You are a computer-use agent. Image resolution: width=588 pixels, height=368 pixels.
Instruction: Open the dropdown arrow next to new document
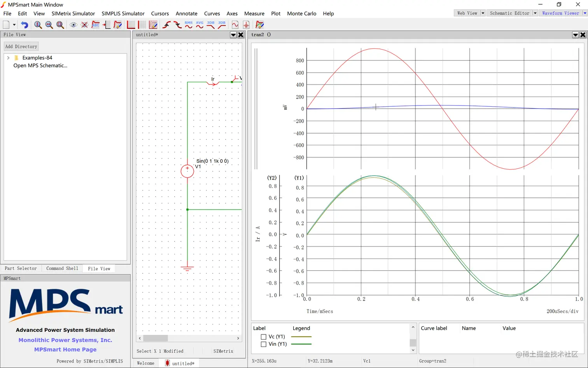click(x=14, y=25)
